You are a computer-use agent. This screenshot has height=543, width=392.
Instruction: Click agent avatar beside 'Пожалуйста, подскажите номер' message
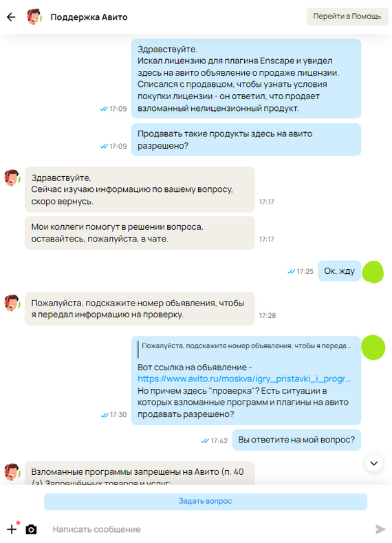[12, 303]
